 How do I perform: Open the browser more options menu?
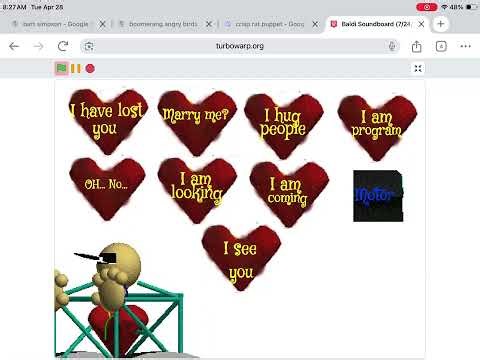(x=465, y=46)
